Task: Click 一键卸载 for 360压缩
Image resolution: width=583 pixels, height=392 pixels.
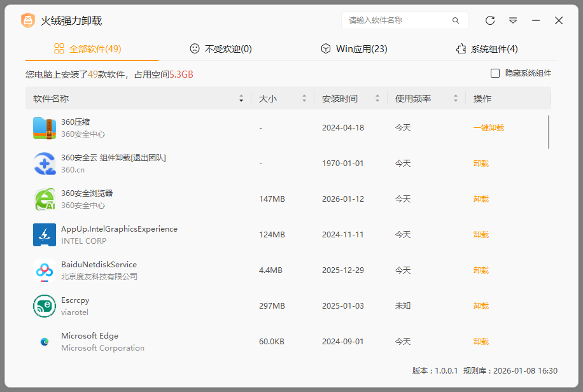Action: [x=489, y=128]
